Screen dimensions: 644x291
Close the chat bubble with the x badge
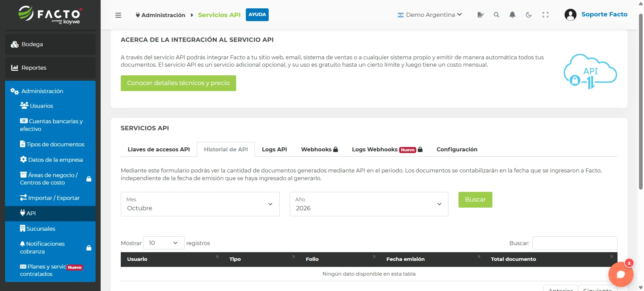point(629,263)
